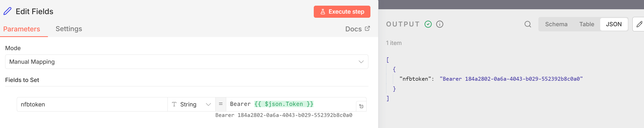
Task: Expand the String type dropdown
Action: coord(191,104)
